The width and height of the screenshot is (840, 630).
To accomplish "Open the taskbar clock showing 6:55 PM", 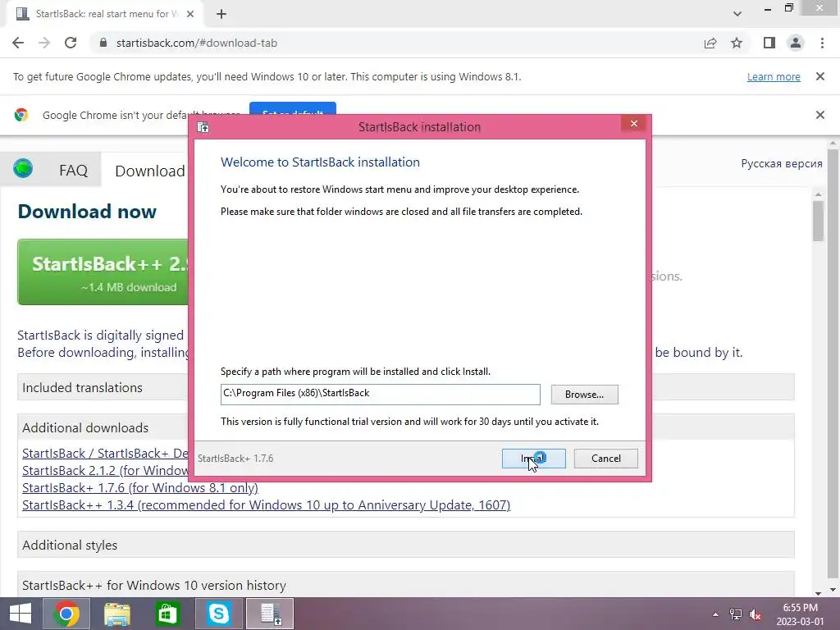I will 801,614.
